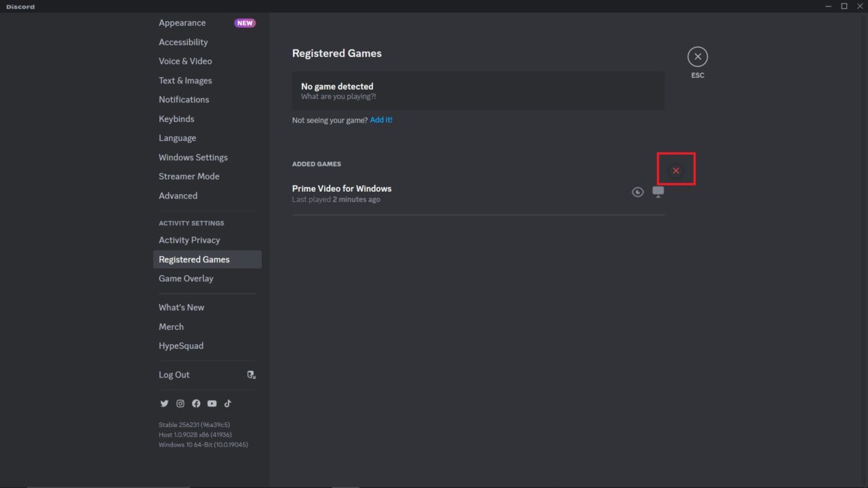Open Keybinds settings
868x488 pixels.
click(x=176, y=119)
